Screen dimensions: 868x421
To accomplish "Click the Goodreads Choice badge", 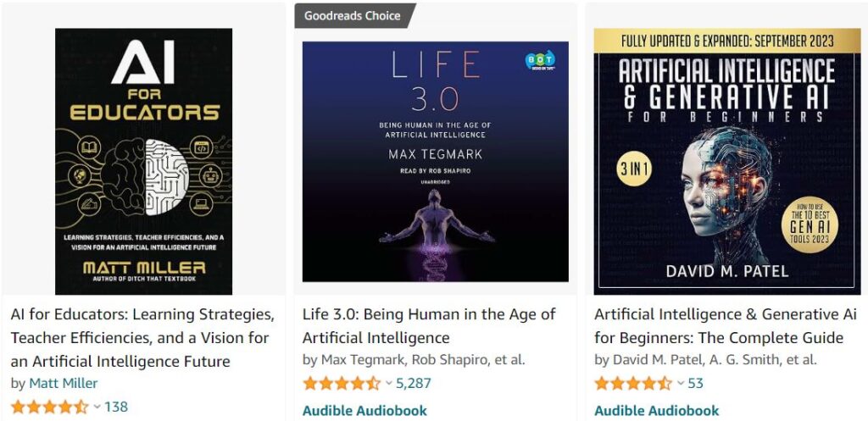I will pyautogui.click(x=354, y=15).
